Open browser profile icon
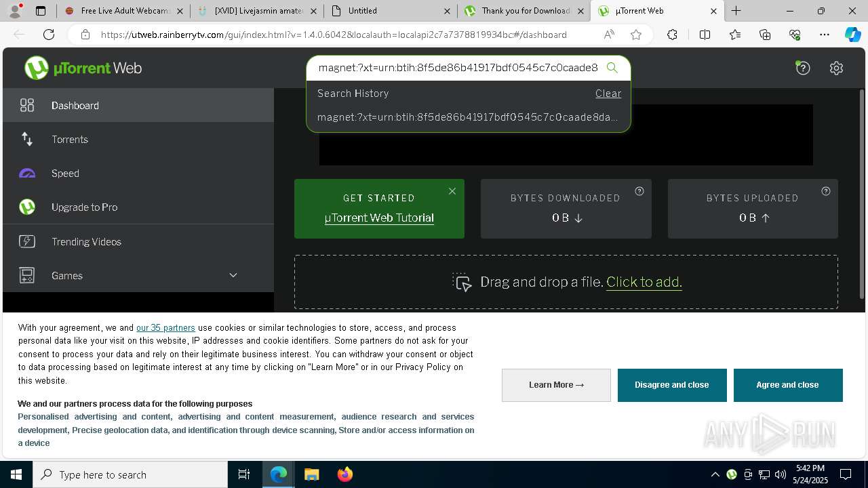868x488 pixels. click(15, 11)
